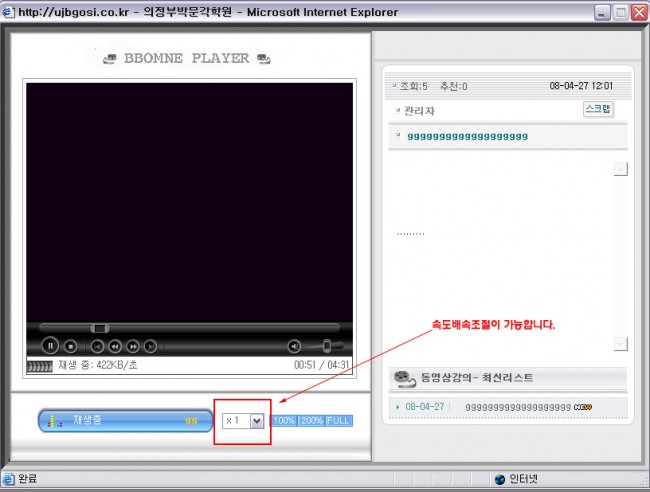Rewind the video
Screen dimensions: 650x492
pyautogui.click(x=115, y=346)
